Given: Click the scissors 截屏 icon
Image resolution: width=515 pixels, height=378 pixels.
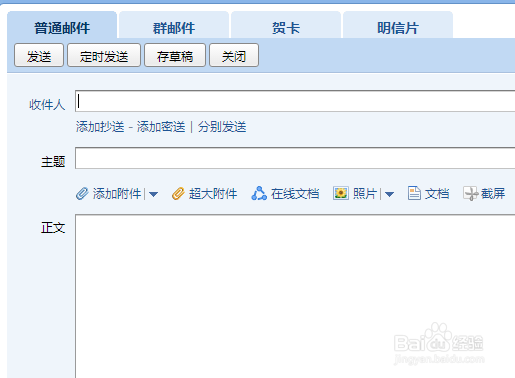Looking at the screenshot, I should point(470,193).
